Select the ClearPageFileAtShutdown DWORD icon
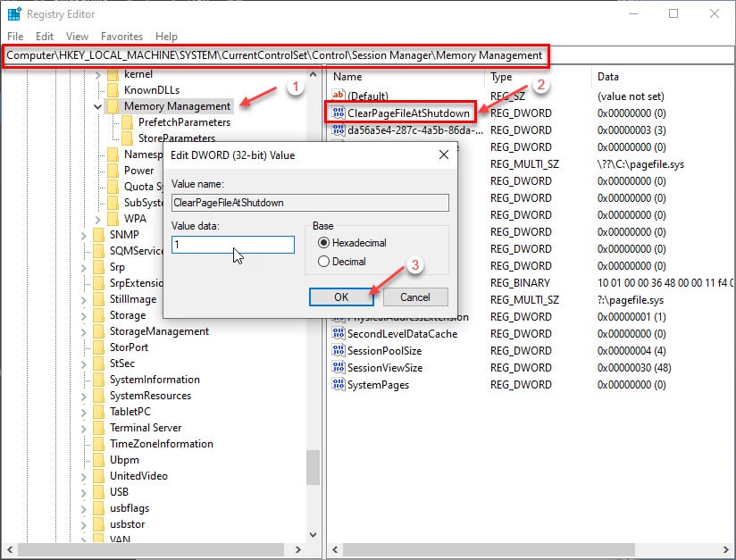The image size is (736, 560). tap(338, 113)
